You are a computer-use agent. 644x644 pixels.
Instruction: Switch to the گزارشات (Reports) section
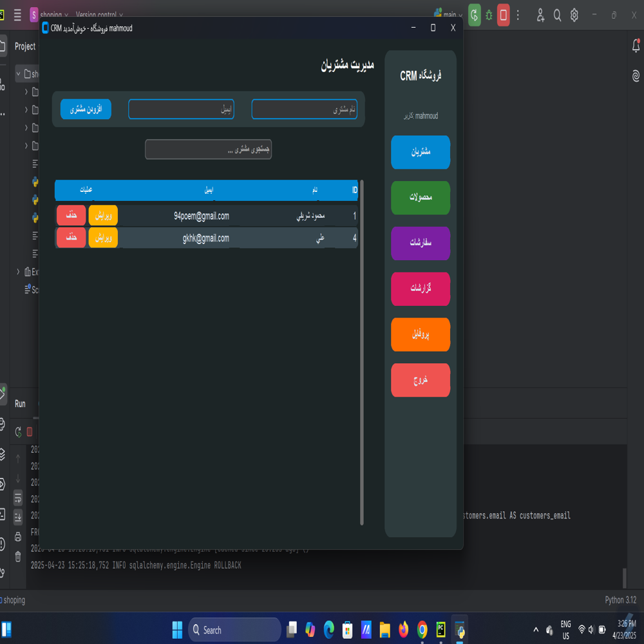(420, 289)
